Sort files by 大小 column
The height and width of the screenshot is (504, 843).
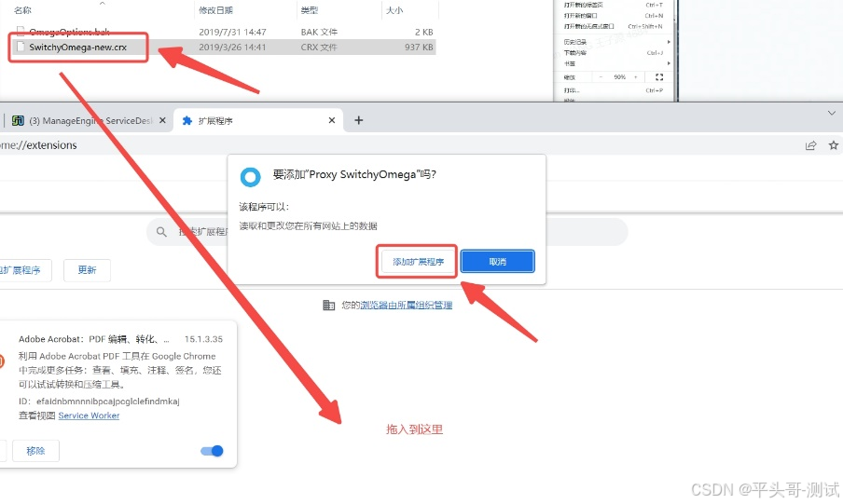(394, 10)
